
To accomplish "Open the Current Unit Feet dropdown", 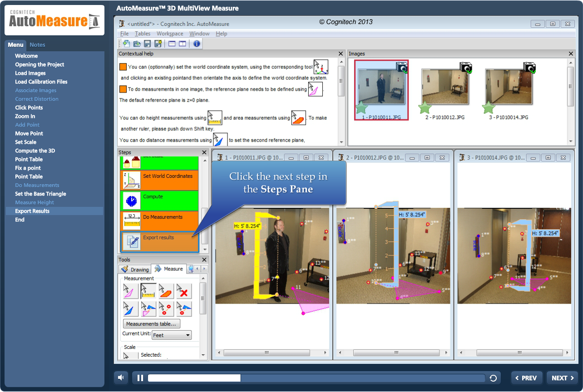I will click(x=172, y=335).
